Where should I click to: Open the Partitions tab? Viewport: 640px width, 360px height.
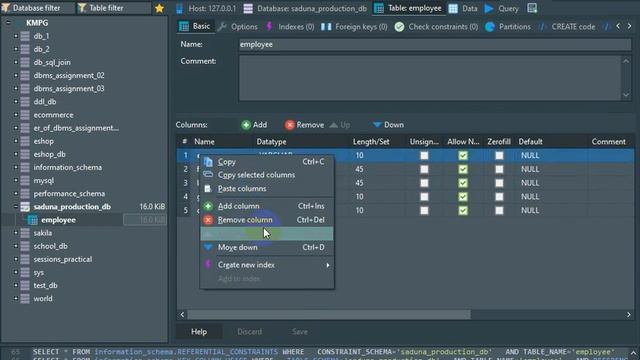pyautogui.click(x=508, y=27)
